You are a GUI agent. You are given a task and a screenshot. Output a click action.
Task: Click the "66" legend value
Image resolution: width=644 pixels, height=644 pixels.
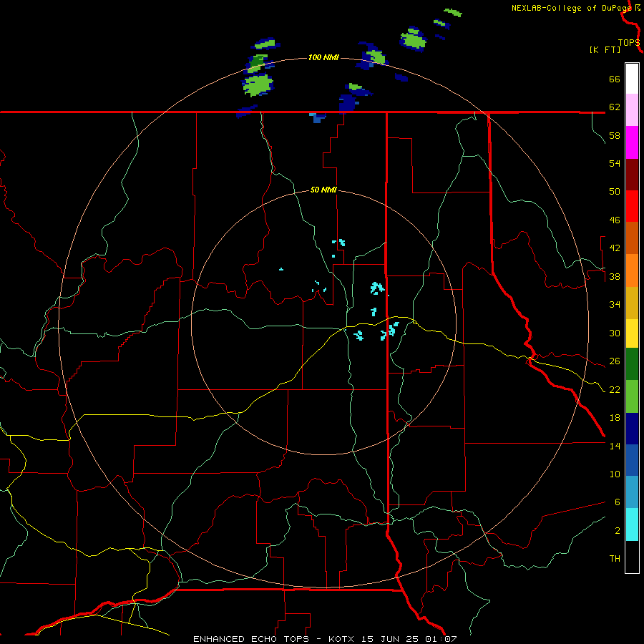[615, 79]
